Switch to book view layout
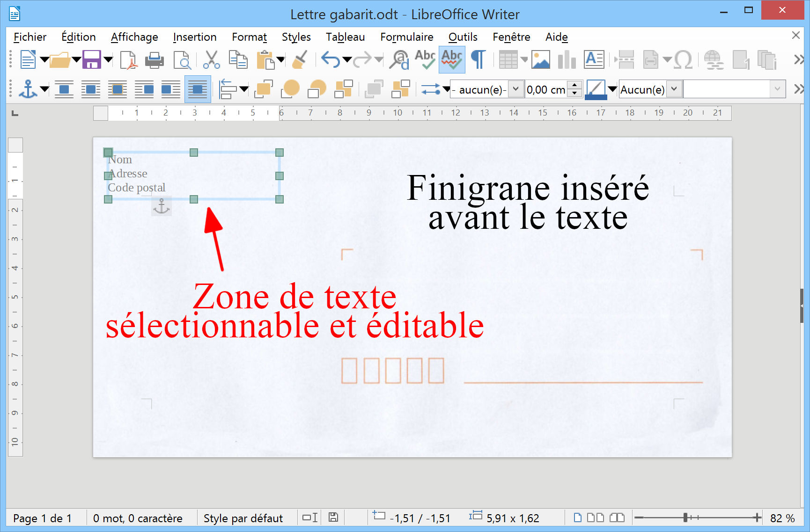 pos(617,517)
